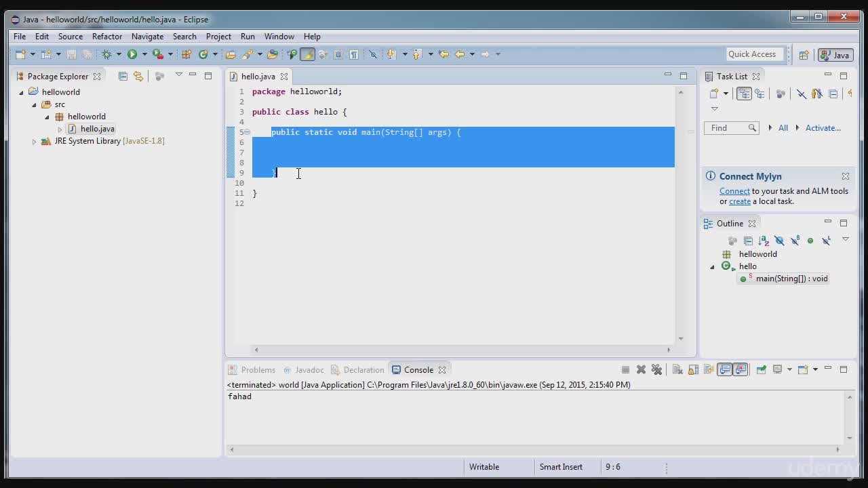The image size is (868, 488).
Task: Click Sort alphabetically icon in Outline
Action: coord(764,241)
